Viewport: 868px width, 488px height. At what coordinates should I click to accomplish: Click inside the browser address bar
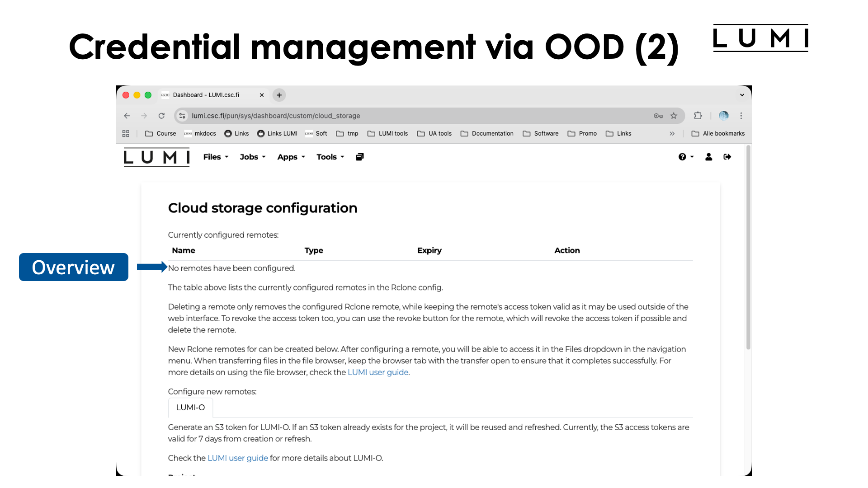316,116
